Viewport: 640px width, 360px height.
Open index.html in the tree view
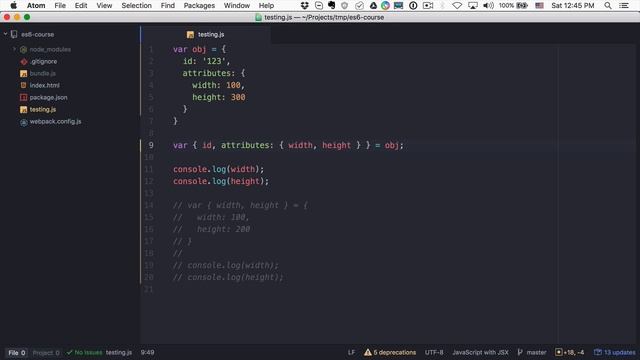click(44, 85)
